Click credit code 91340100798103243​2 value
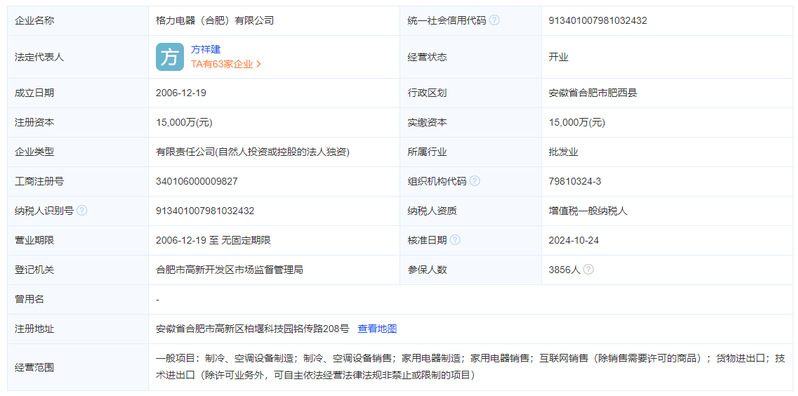 point(597,20)
